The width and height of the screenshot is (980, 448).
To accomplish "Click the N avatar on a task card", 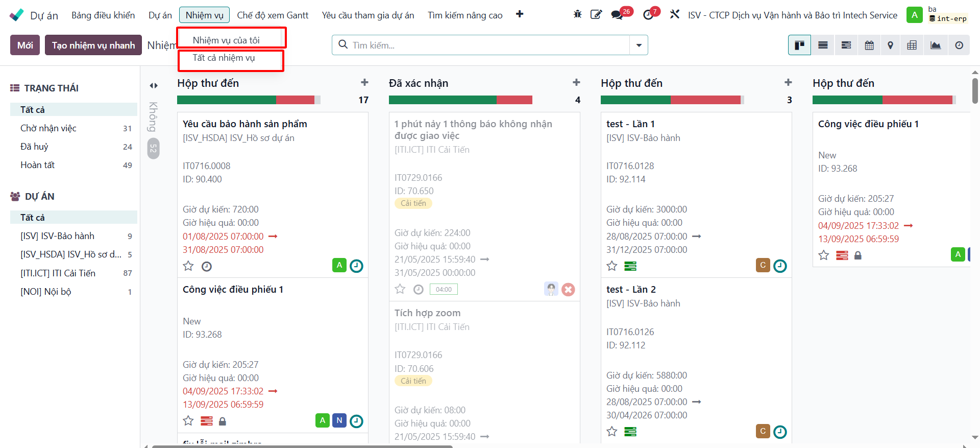I will [x=339, y=420].
